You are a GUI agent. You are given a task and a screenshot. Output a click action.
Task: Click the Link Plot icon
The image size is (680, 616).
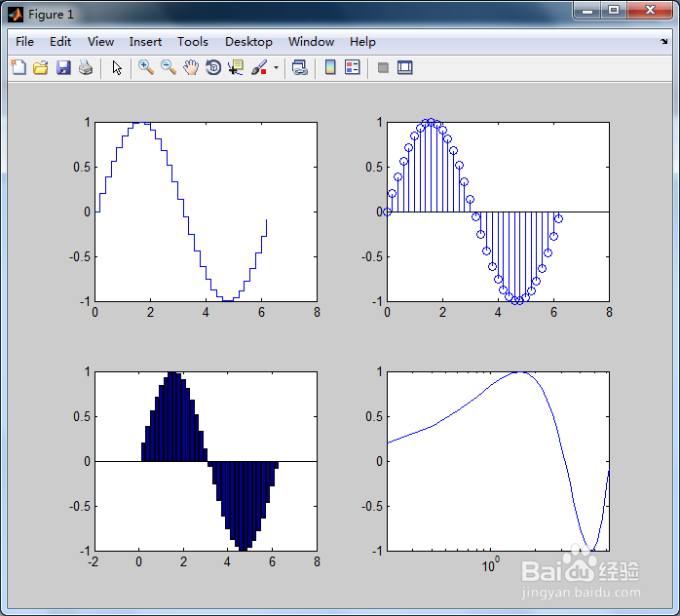(x=299, y=67)
